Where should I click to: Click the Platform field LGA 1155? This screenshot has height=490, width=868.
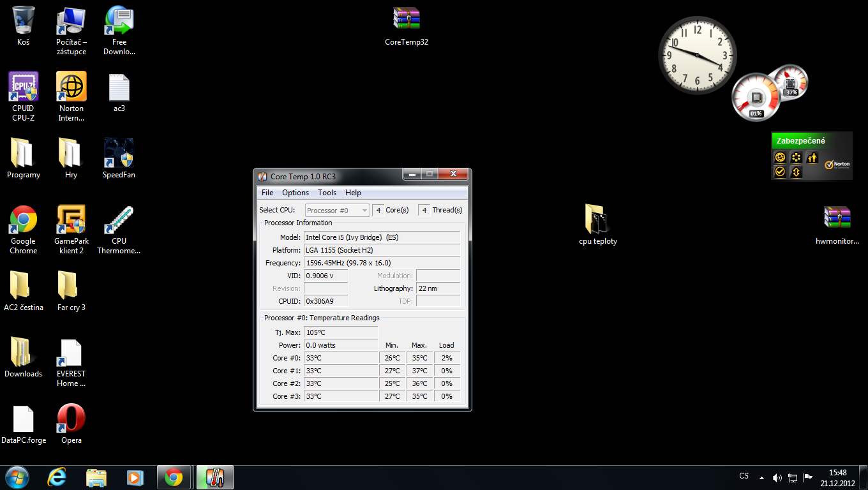pyautogui.click(x=382, y=250)
